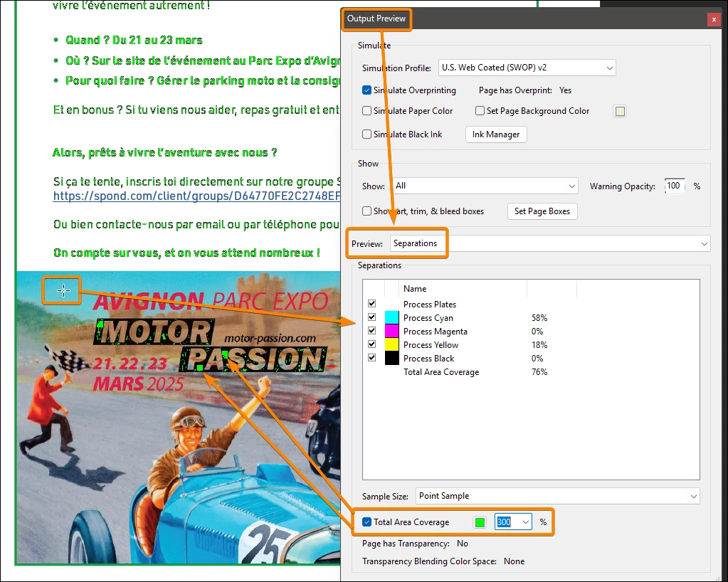Enable Simulate Paper Color

point(366,110)
